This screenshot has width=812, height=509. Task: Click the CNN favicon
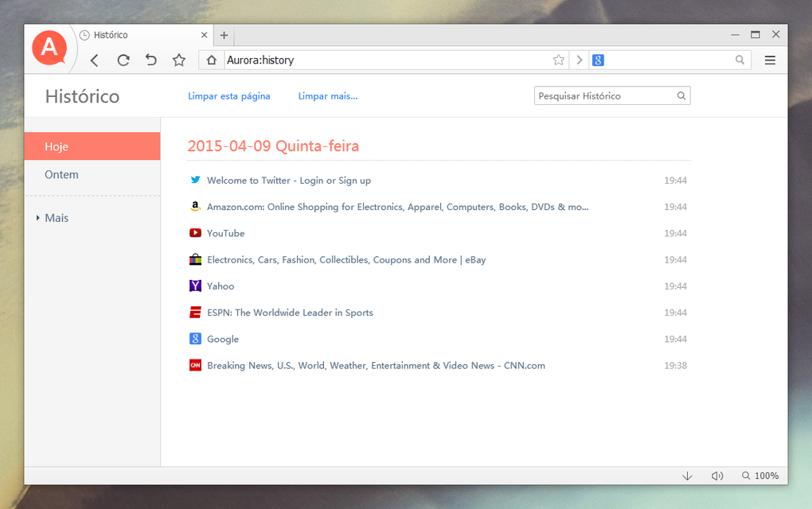coord(195,365)
